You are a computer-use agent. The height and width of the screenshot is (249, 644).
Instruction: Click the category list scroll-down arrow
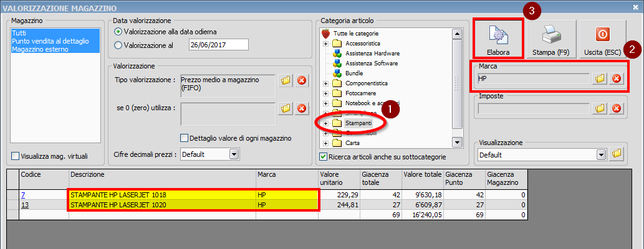(x=457, y=142)
